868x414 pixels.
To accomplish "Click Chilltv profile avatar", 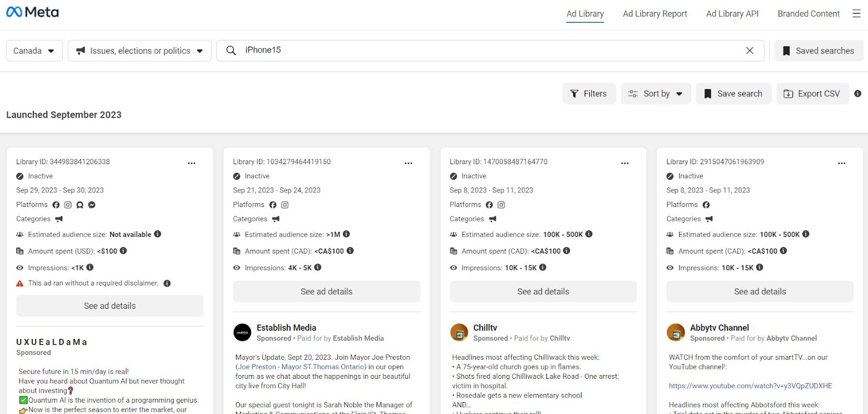I will click(x=459, y=332).
